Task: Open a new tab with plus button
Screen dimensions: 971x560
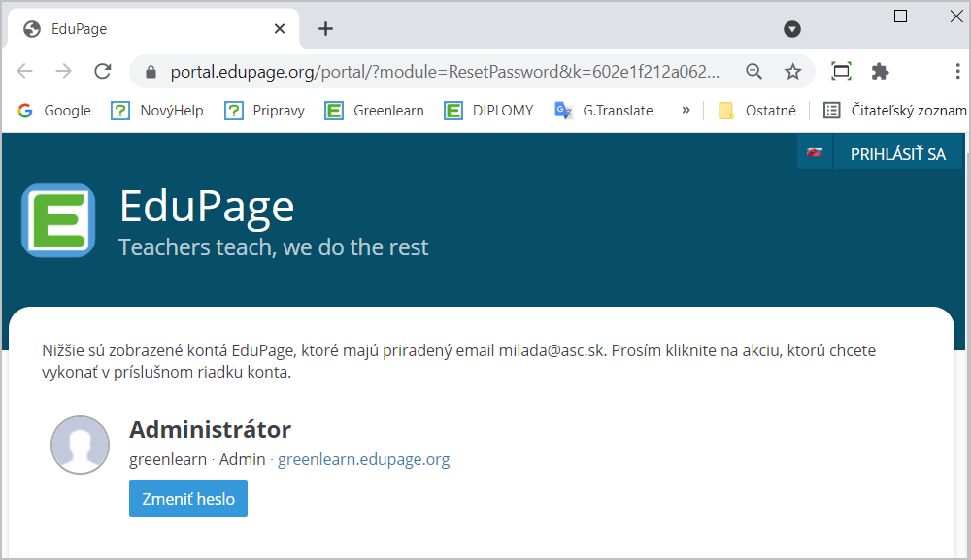Action: point(325,28)
